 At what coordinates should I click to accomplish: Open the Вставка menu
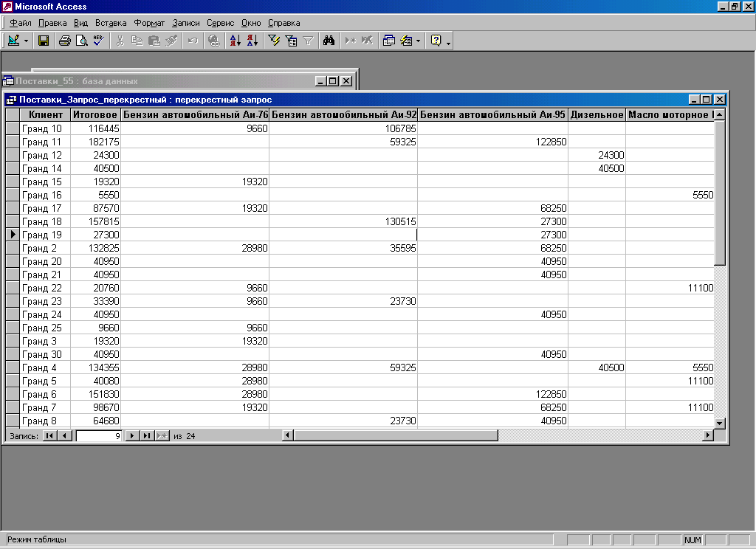(x=111, y=23)
